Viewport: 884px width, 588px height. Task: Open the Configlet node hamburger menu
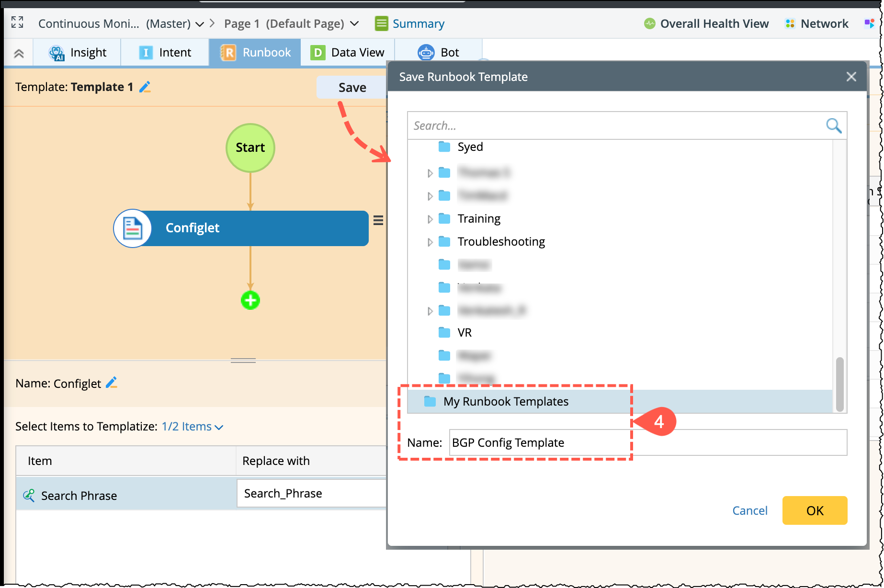pyautogui.click(x=378, y=220)
